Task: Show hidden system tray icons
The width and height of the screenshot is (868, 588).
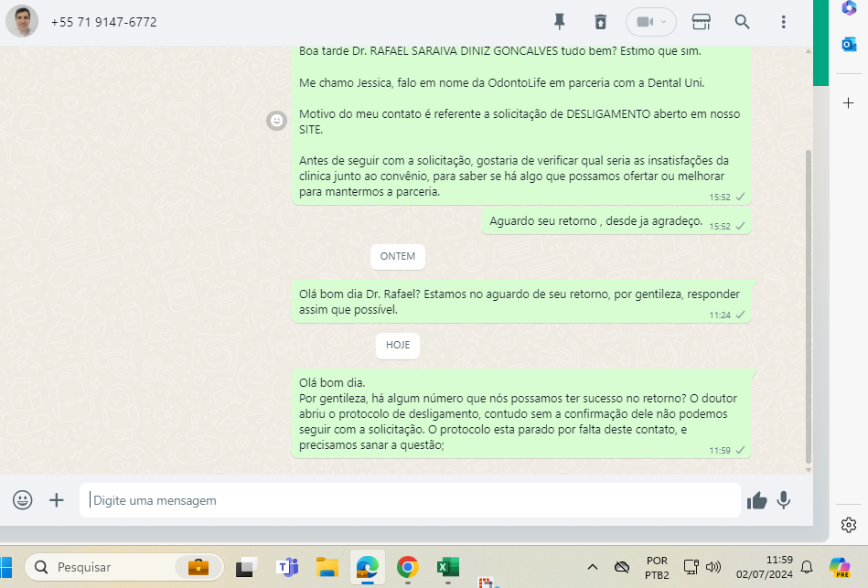Action: pos(593,567)
